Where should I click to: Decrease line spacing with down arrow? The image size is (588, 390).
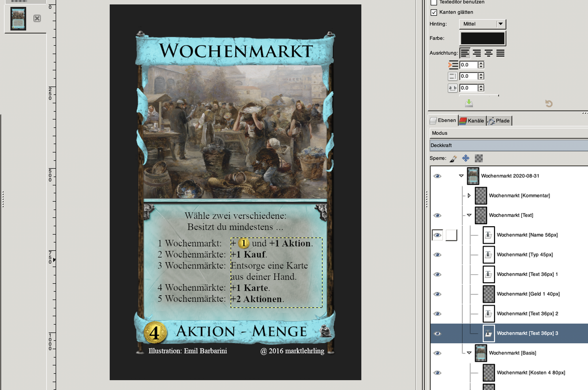(x=481, y=78)
